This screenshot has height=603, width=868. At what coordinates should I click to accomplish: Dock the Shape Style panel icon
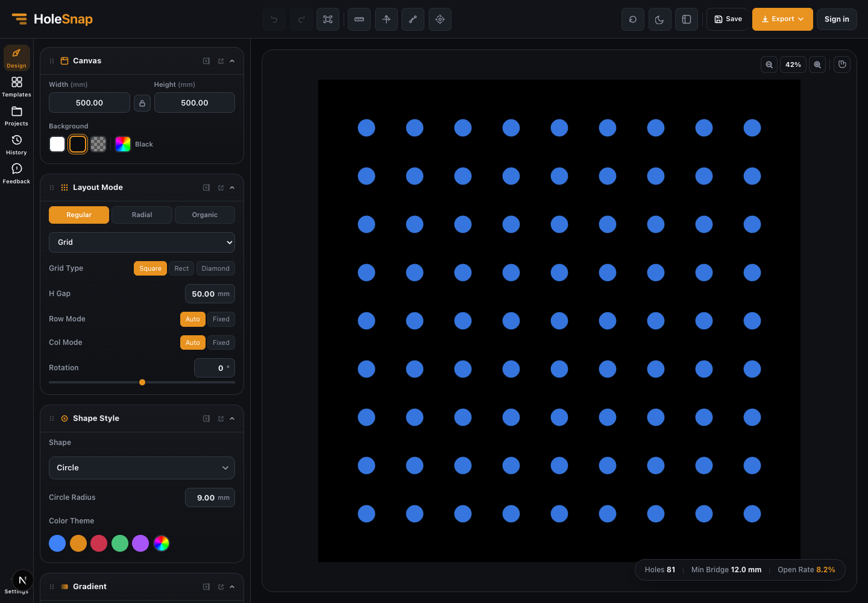(206, 418)
